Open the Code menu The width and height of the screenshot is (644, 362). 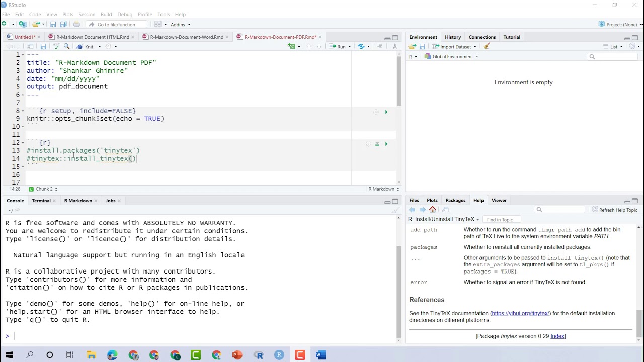35,14
